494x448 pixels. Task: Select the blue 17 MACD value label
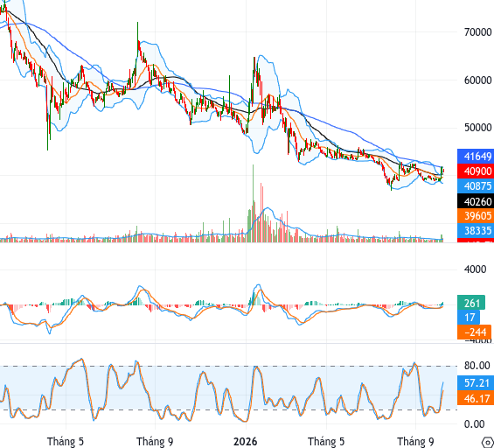pos(469,317)
